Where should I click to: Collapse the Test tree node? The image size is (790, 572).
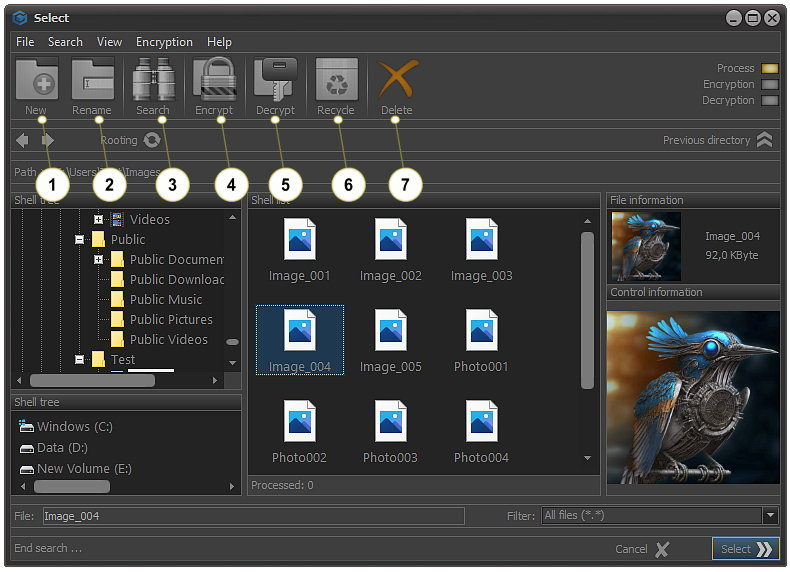pos(79,359)
